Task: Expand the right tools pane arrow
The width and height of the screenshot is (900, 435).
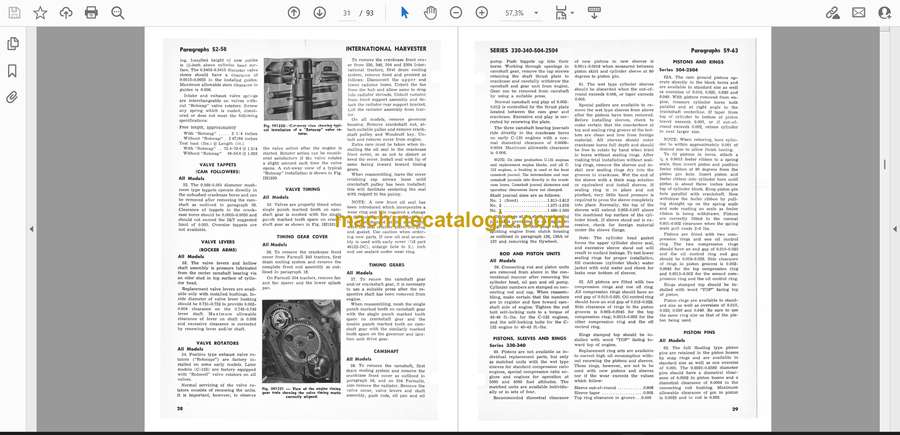Action: point(894,229)
